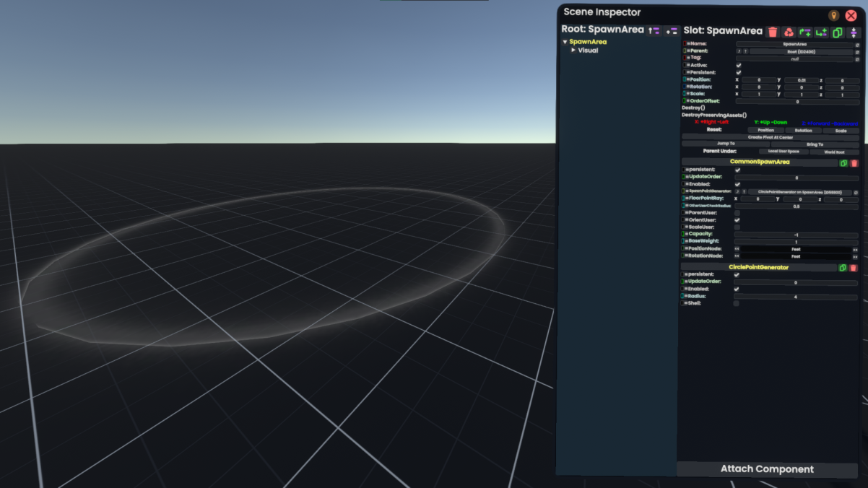Click the Attach Component button

(767, 469)
